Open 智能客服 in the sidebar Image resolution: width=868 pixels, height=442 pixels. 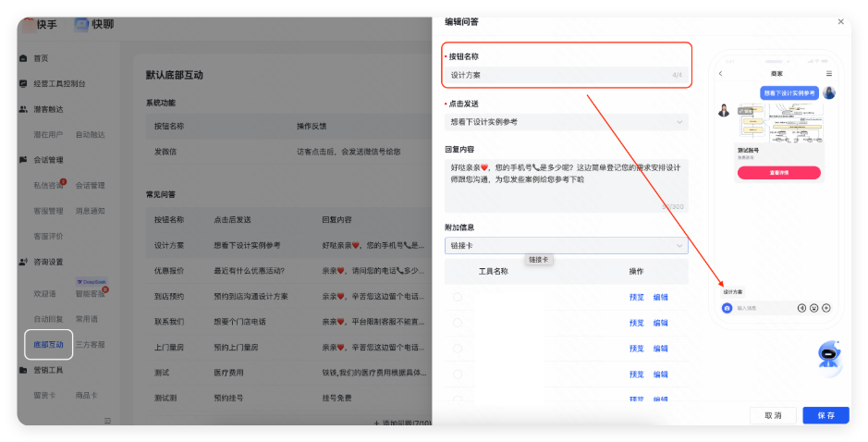coord(91,293)
